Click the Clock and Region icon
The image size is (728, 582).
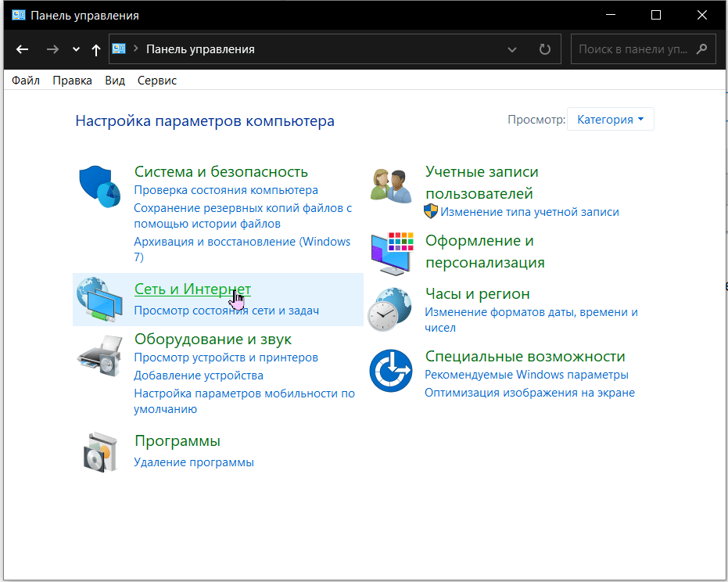(390, 309)
